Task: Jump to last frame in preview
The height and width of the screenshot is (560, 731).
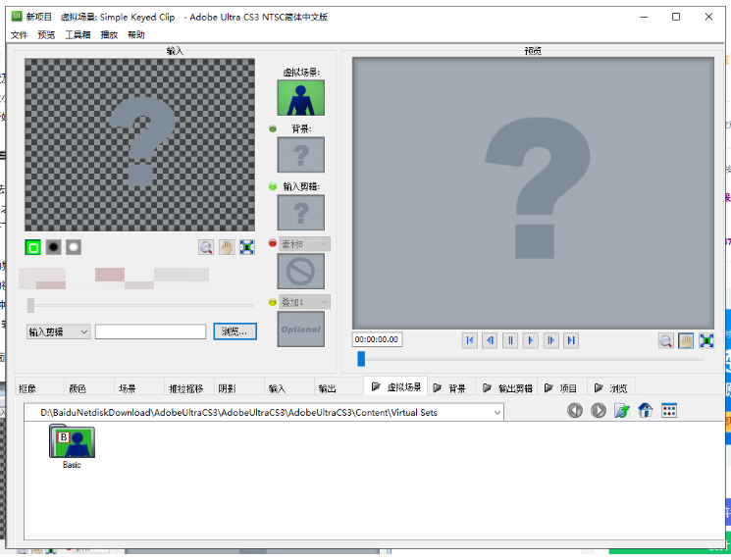Action: (x=571, y=341)
